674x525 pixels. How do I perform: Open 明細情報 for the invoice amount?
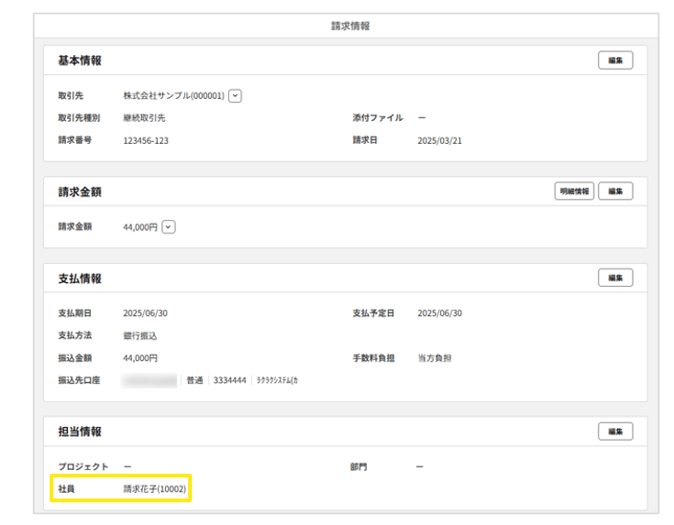pos(573,191)
